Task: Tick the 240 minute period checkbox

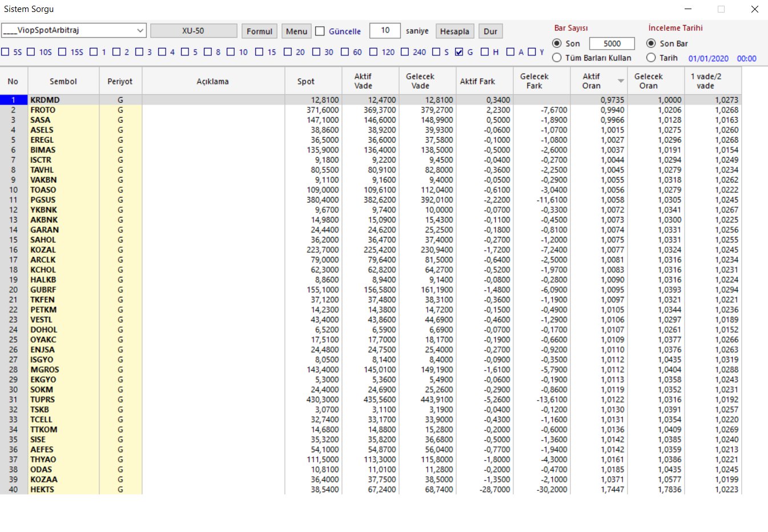Action: pos(405,52)
